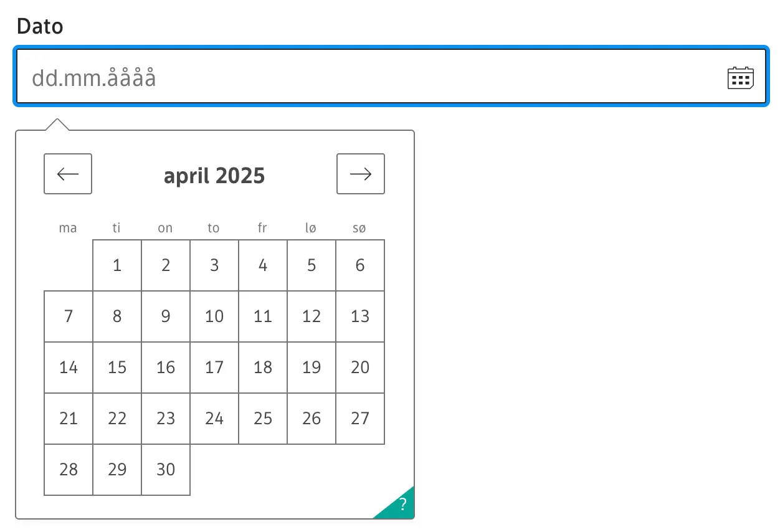Select April 1 in the calendar

coord(117,265)
